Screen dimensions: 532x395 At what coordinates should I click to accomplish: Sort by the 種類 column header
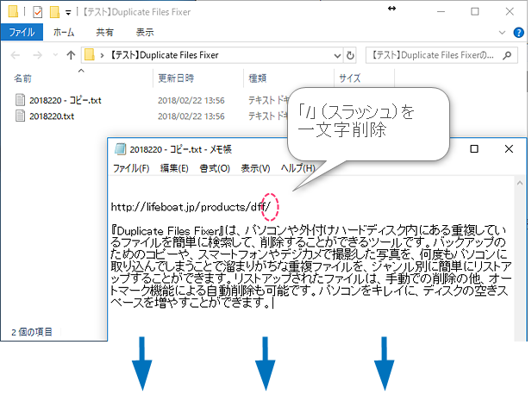coord(258,78)
